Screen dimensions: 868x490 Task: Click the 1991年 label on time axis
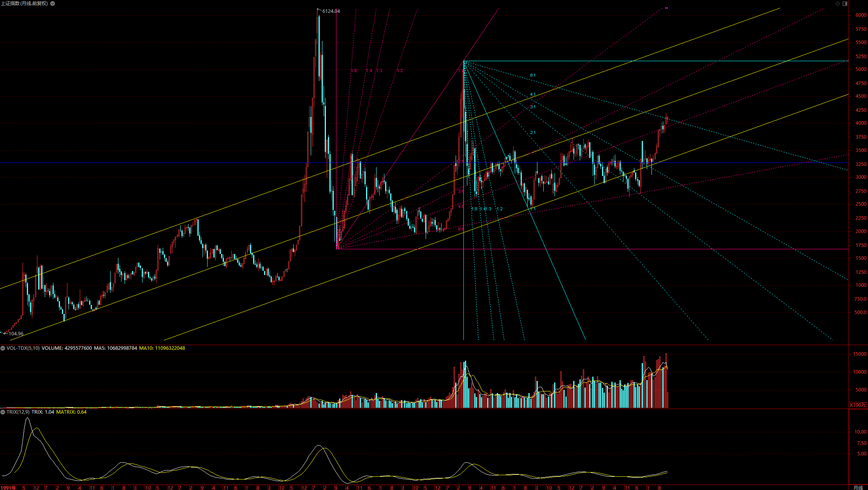(x=9, y=488)
